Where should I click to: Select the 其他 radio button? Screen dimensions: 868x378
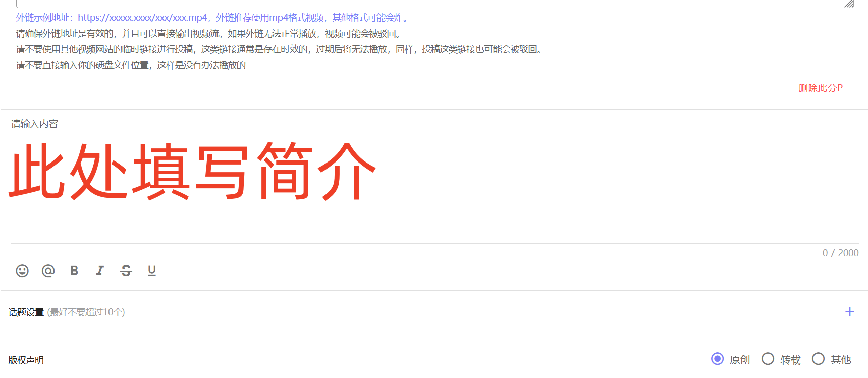pos(818,359)
